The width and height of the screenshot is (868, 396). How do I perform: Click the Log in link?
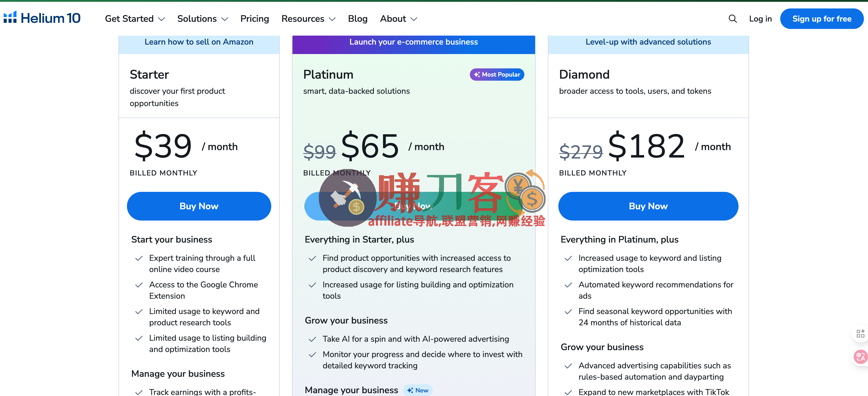(x=760, y=19)
